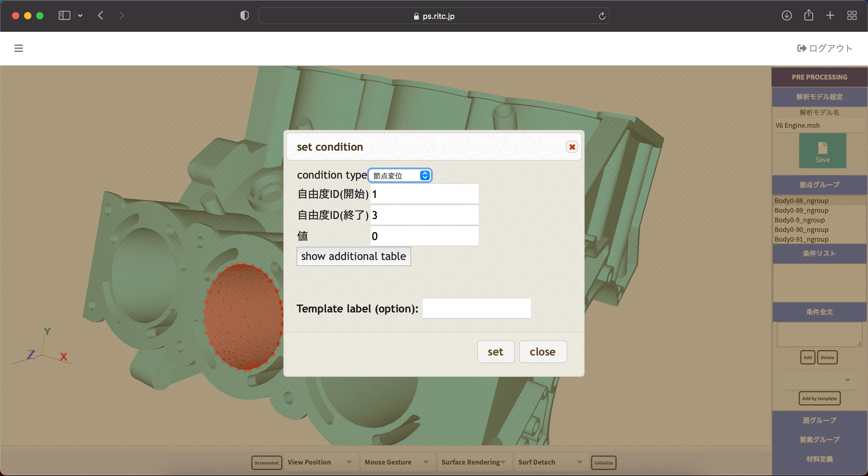Click the Template label input field

coord(476,308)
